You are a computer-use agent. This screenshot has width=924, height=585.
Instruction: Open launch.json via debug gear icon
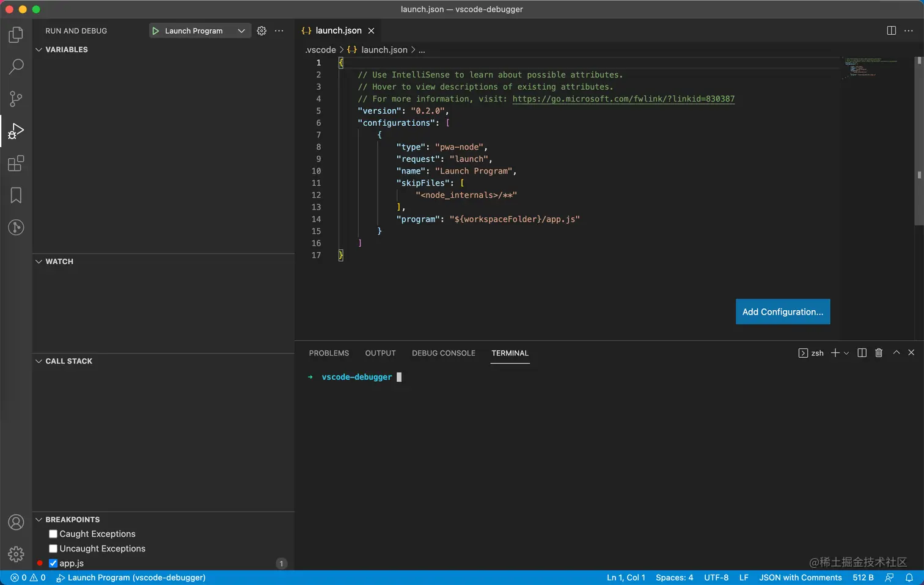tap(262, 31)
